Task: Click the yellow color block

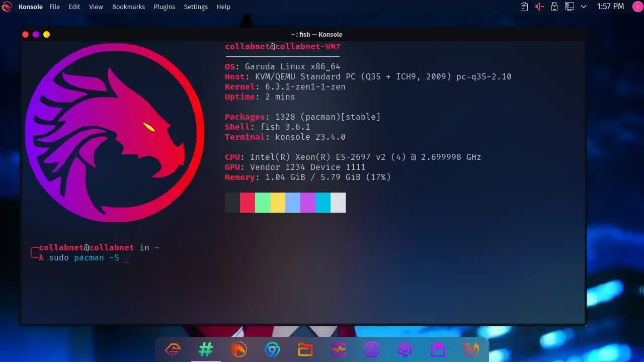Action: pos(278,203)
